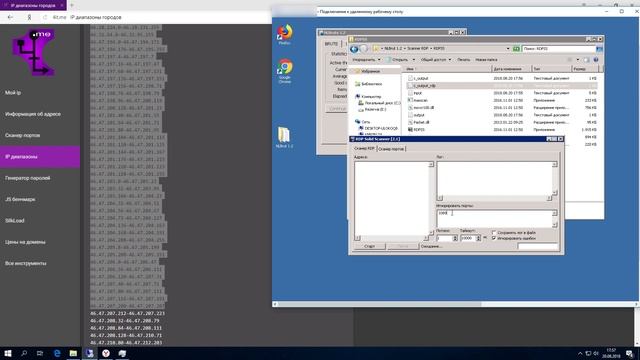Viewport: 640px width, 360px height.
Task: Open 'Упорядочить' dropdown in Explorer
Action: click(x=366, y=60)
